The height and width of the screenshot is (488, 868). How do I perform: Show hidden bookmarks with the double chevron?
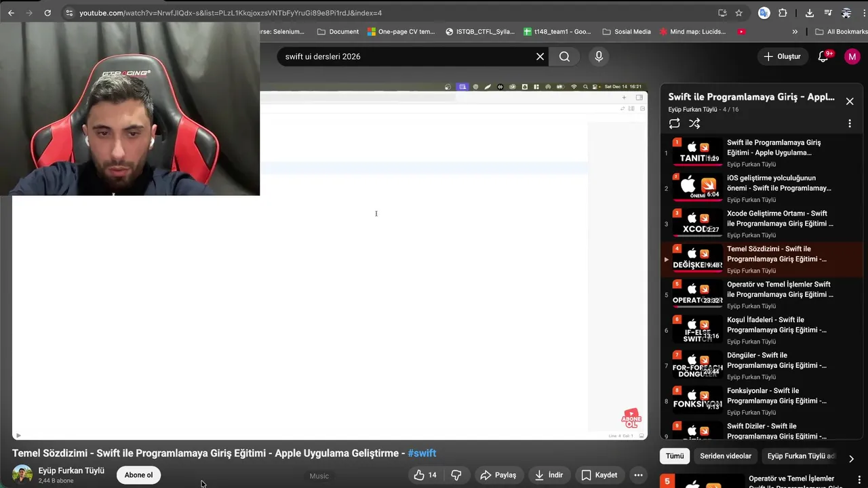(x=795, y=32)
